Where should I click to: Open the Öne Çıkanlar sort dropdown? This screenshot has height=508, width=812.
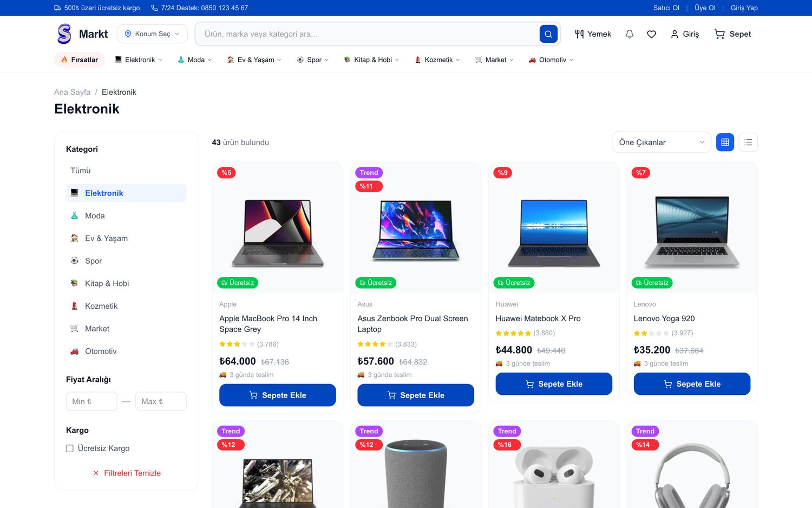tap(661, 142)
